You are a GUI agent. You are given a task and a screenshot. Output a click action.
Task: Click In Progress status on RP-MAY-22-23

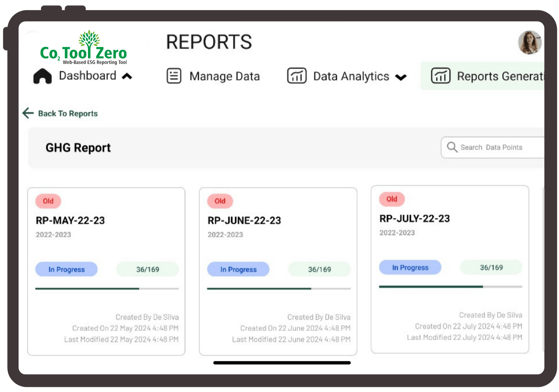[x=66, y=269]
